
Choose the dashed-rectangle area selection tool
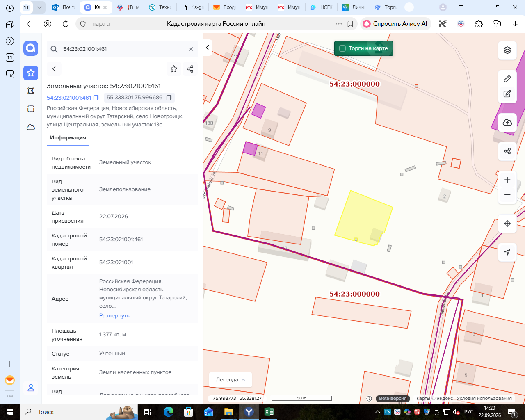(31, 109)
